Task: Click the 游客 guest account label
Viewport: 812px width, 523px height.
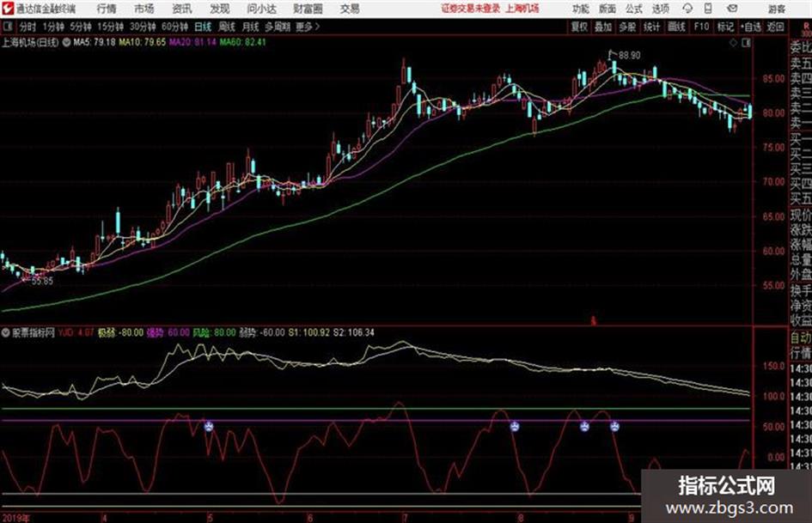Action: tap(776, 9)
